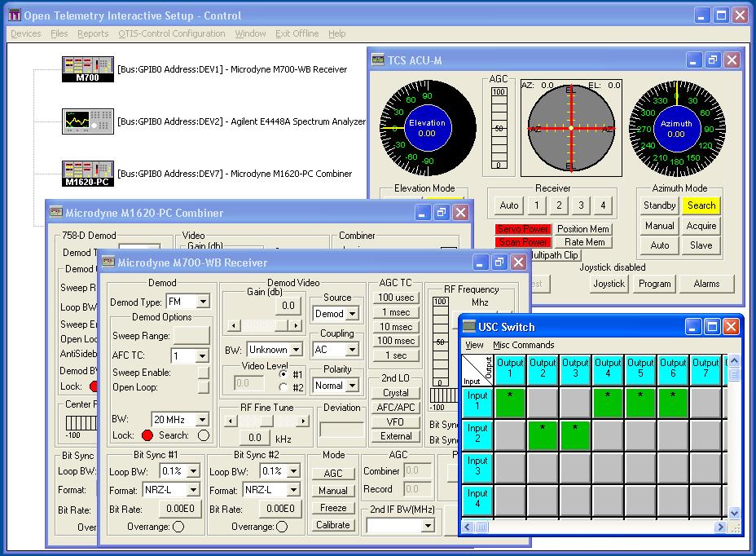The height and width of the screenshot is (556, 756).
Task: Toggle the Open Loop checkbox
Action: [x=204, y=387]
